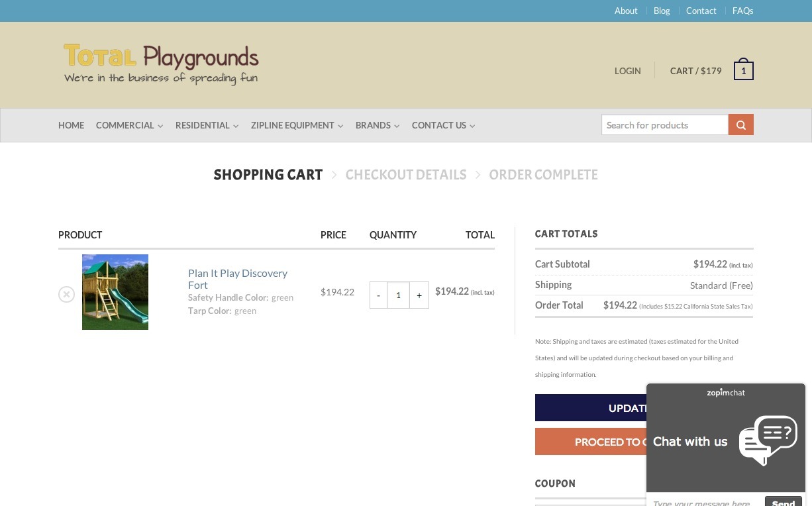Expand the Residential dropdown menu
Viewport: 812px width, 506px height.
(207, 125)
